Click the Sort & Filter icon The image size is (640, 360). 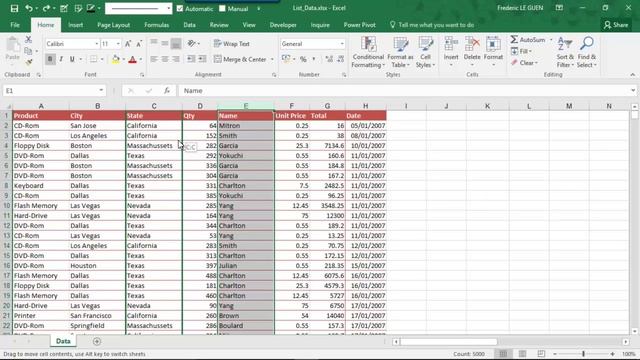click(x=565, y=44)
